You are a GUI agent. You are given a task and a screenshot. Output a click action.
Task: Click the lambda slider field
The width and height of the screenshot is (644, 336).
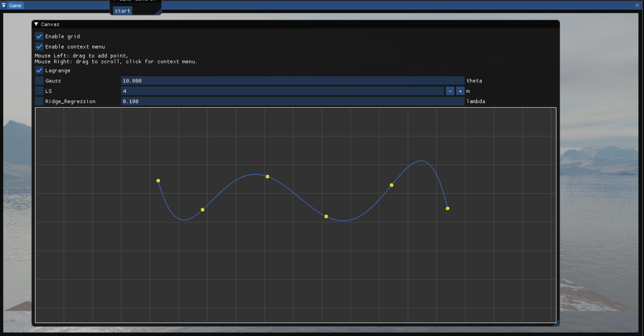tap(292, 101)
